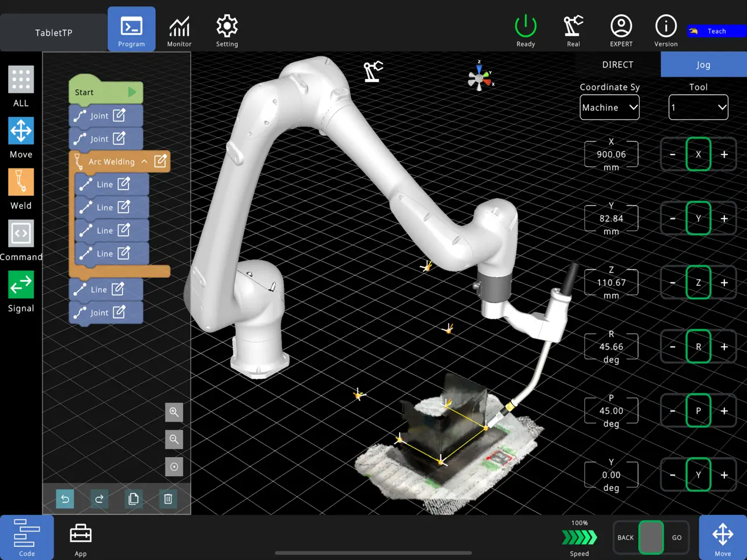Screen dimensions: 747x560
Task: Jog the 82.84 mm Y axis plus
Action: tap(724, 218)
